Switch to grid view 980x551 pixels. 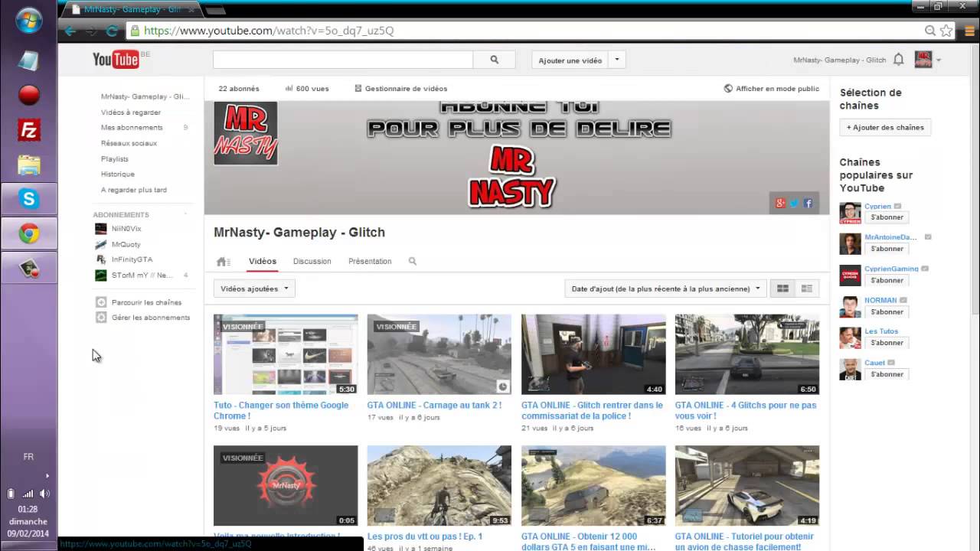[782, 289]
